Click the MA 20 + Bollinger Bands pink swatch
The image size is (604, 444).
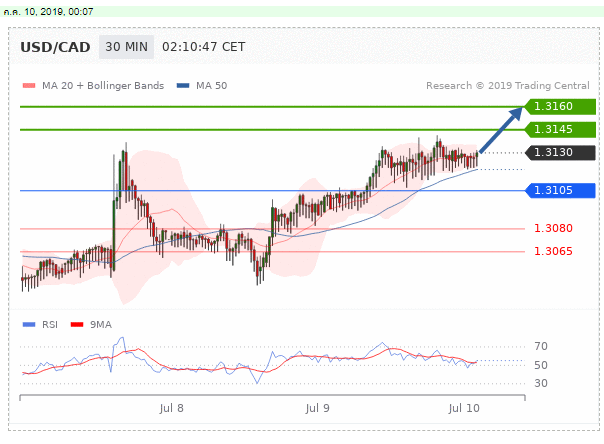click(29, 85)
